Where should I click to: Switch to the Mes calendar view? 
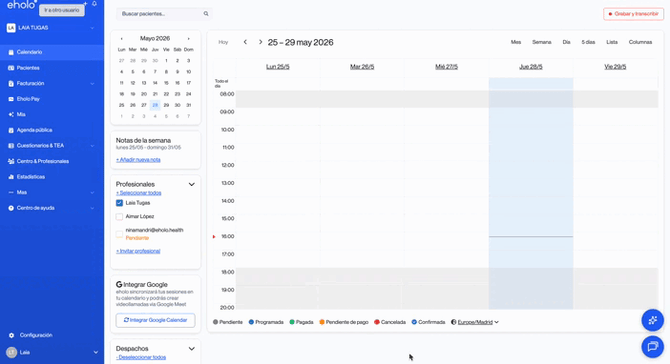click(516, 42)
